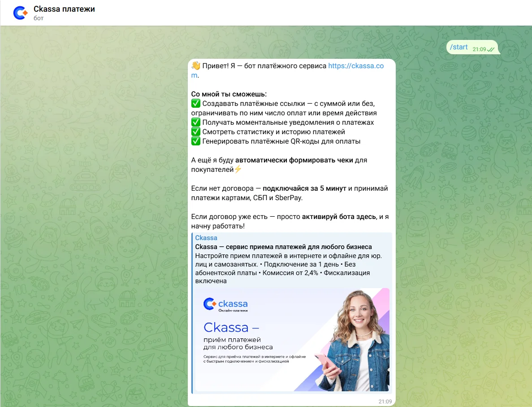Click bold text «подключайся за 5 минут»
The width and height of the screenshot is (532, 407).
(x=304, y=188)
